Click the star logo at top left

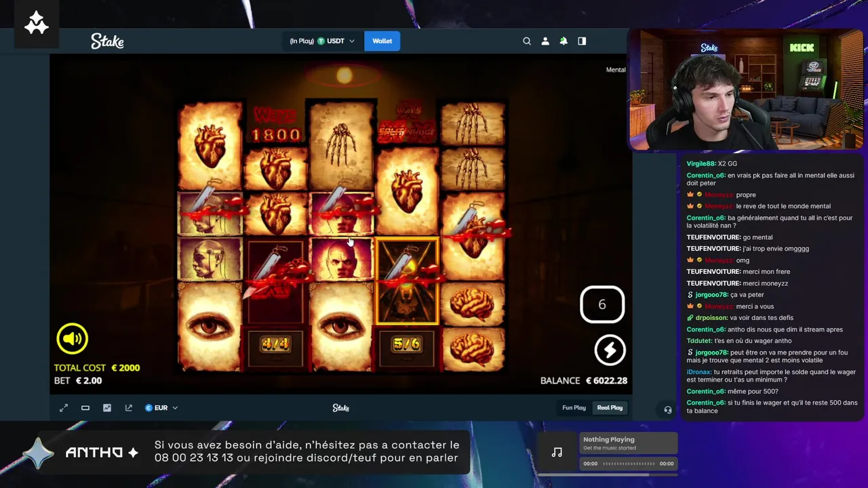click(37, 24)
